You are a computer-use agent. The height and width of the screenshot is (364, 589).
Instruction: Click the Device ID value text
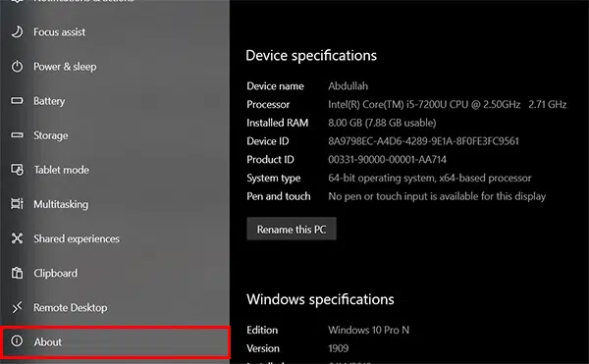point(423,141)
